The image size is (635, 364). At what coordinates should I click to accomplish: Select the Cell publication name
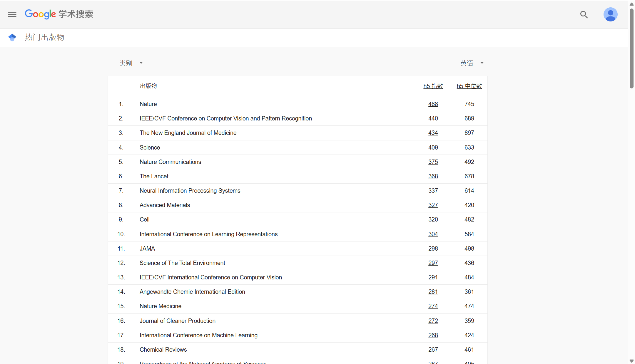coord(144,219)
